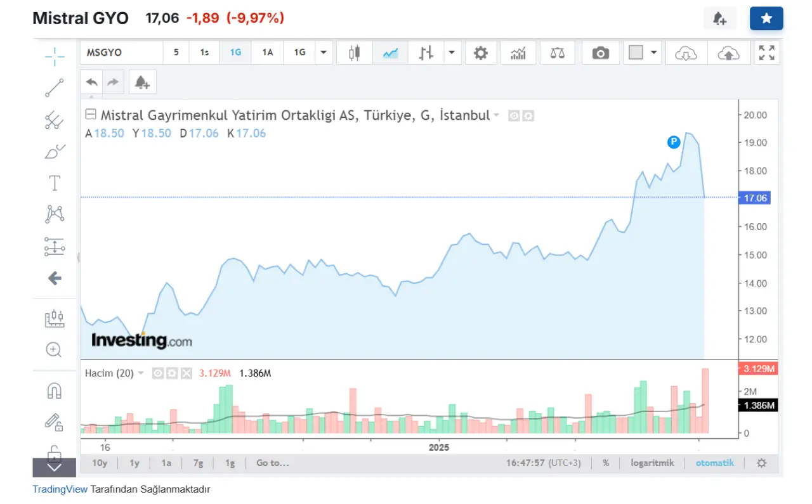812x504 pixels.
Task: Click the Go to... button
Action: (x=272, y=463)
